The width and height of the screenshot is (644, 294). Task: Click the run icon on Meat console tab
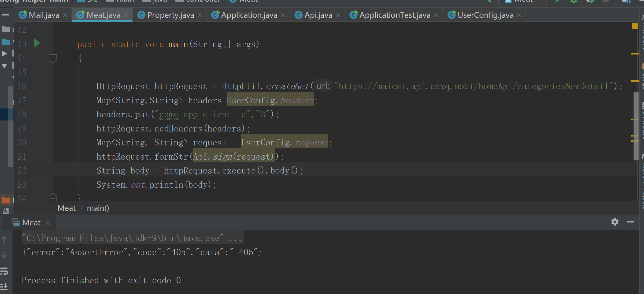[15, 222]
